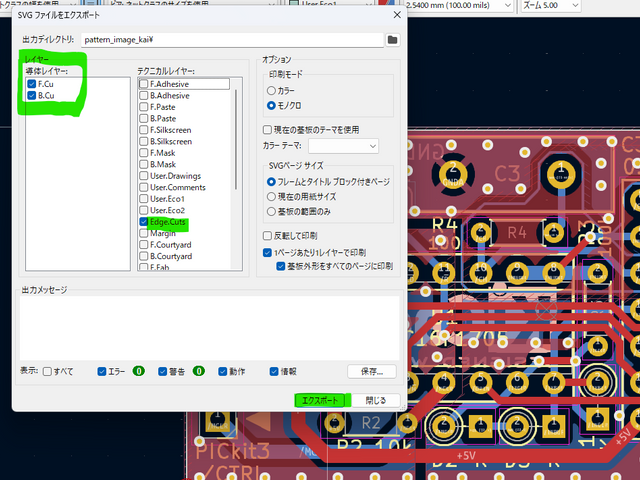Click the 閉じる button
Screen dimensions: 640x480
click(x=376, y=400)
